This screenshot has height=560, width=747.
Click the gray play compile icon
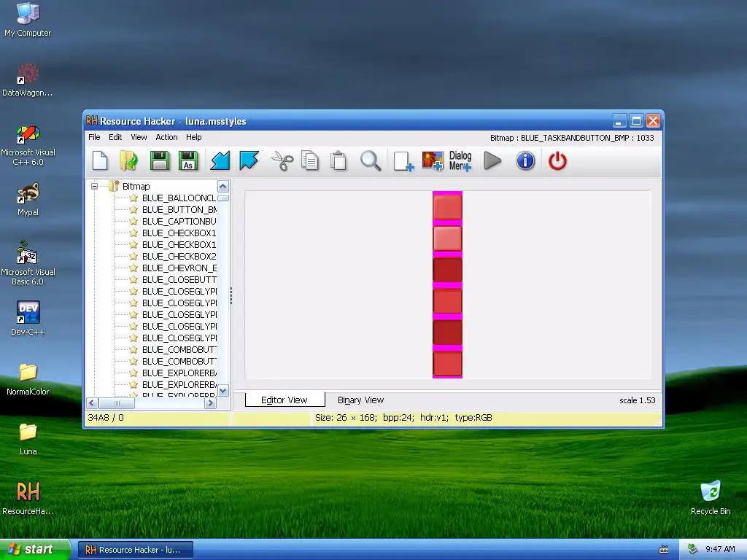492,161
